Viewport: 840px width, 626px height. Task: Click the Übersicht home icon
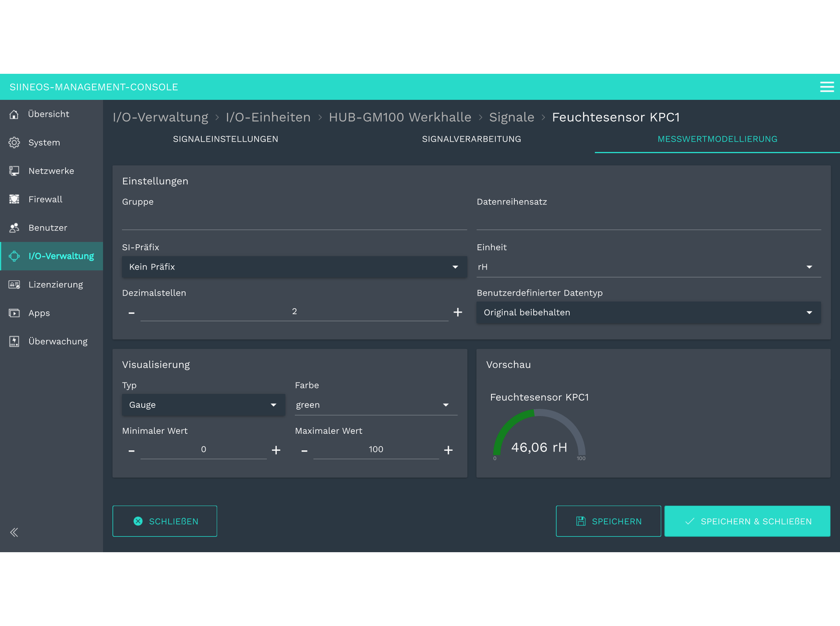coord(14,114)
